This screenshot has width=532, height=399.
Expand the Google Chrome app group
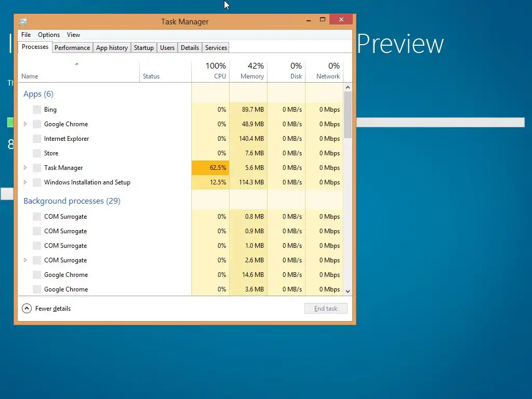25,124
